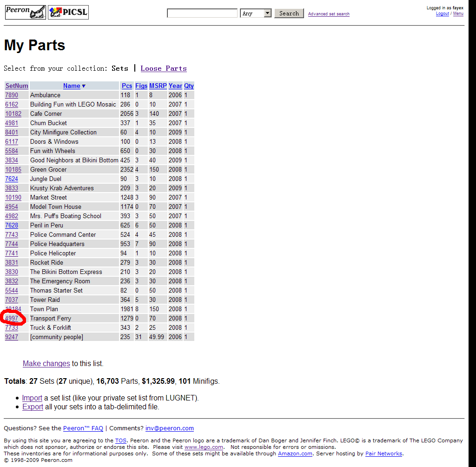
Task: Click the Peeron logo
Action: click(26, 12)
